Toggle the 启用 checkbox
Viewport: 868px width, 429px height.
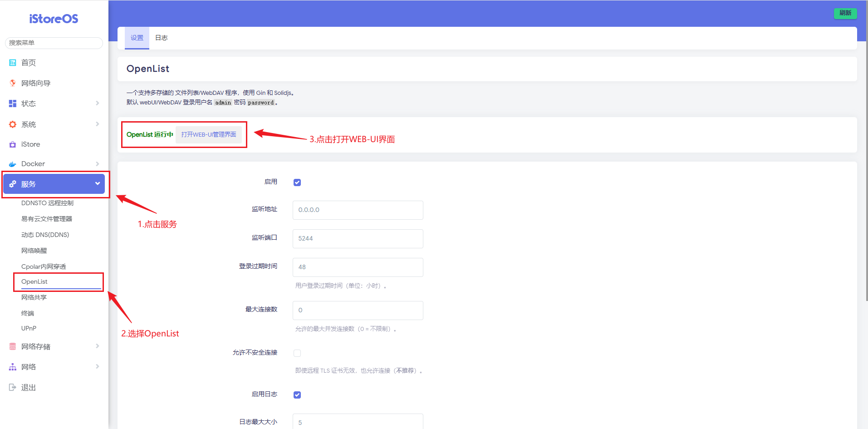(297, 182)
